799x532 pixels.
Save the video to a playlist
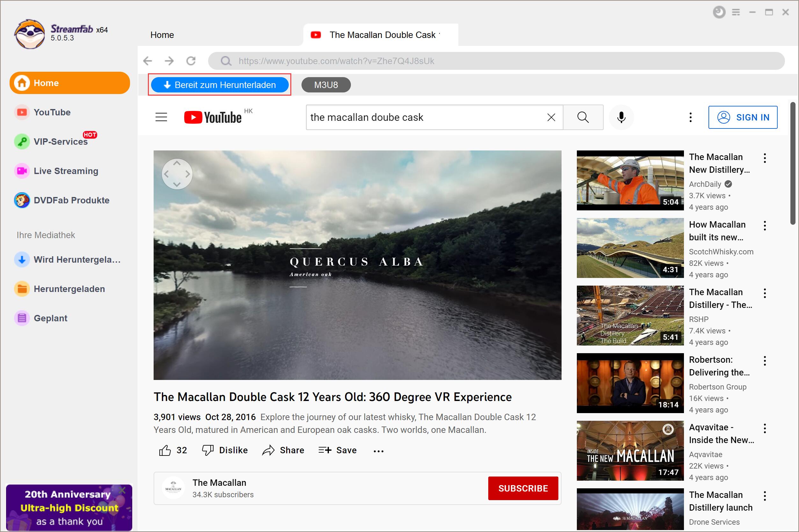tap(338, 450)
